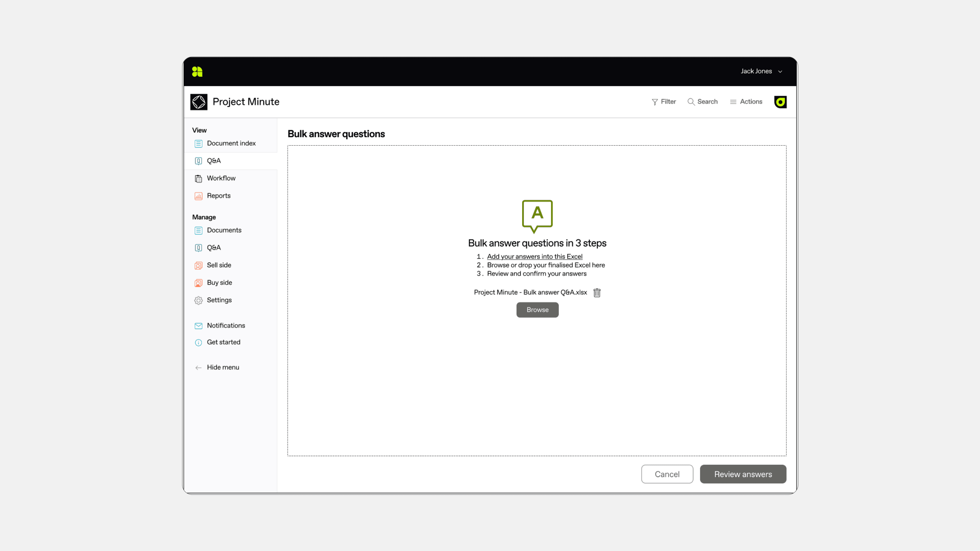Click the Notifications envelope icon
980x551 pixels.
tap(198, 326)
